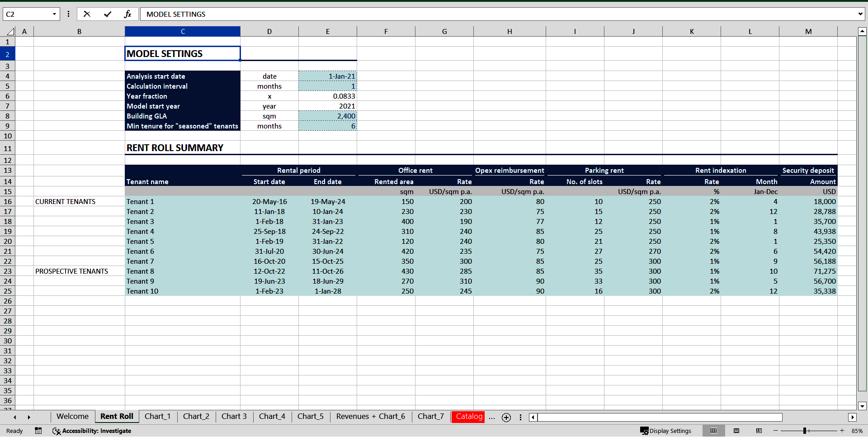
Task: Select column C header
Action: (183, 31)
